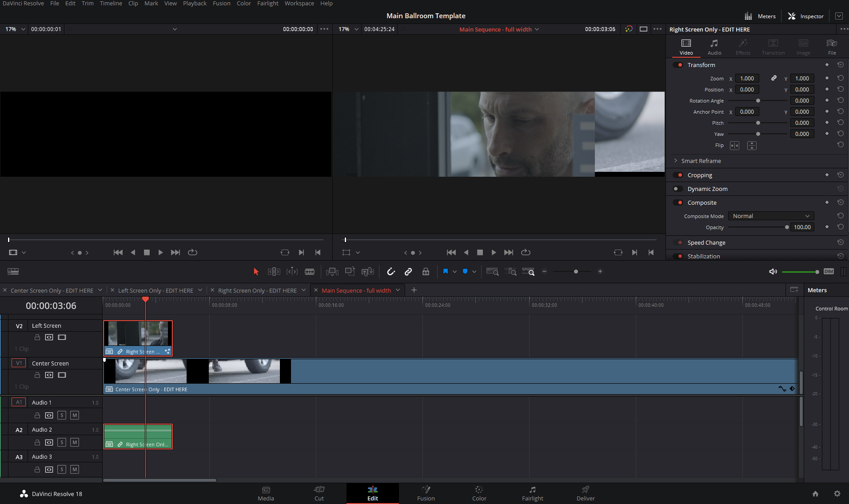The width and height of the screenshot is (849, 504).
Task: Toggle the Cropping enable switch
Action: pyautogui.click(x=678, y=175)
